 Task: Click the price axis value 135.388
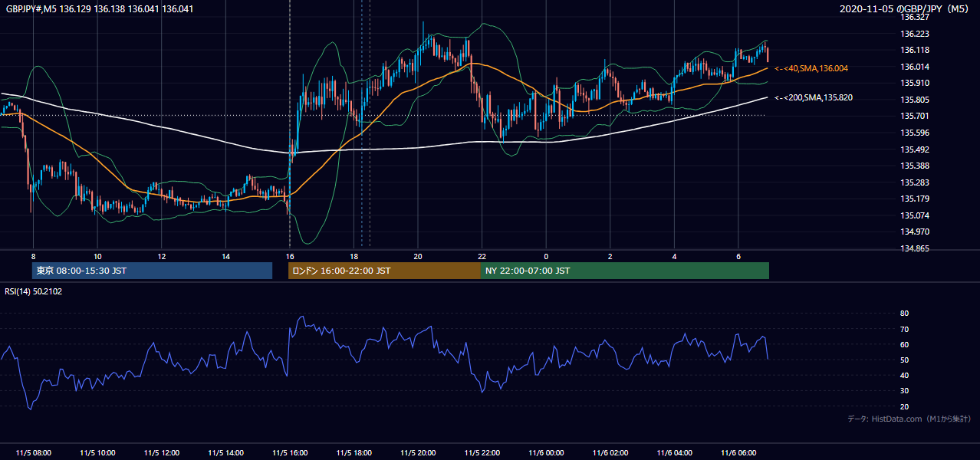click(x=913, y=166)
